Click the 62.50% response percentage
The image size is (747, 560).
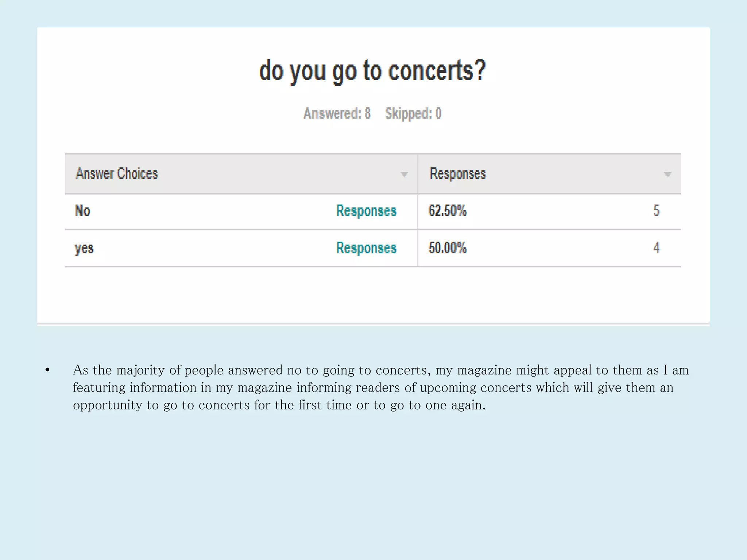tap(447, 211)
